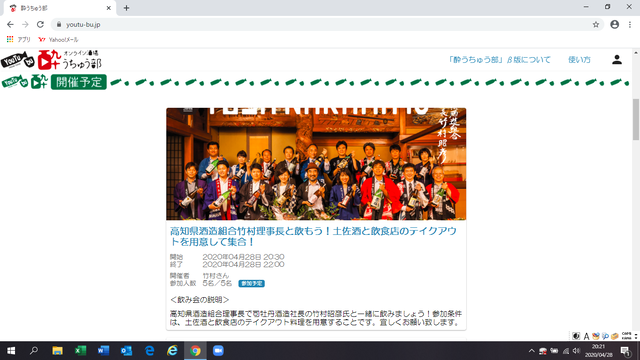640x360 pixels.
Task: Click the browser forward arrow
Action: pyautogui.click(x=25, y=24)
